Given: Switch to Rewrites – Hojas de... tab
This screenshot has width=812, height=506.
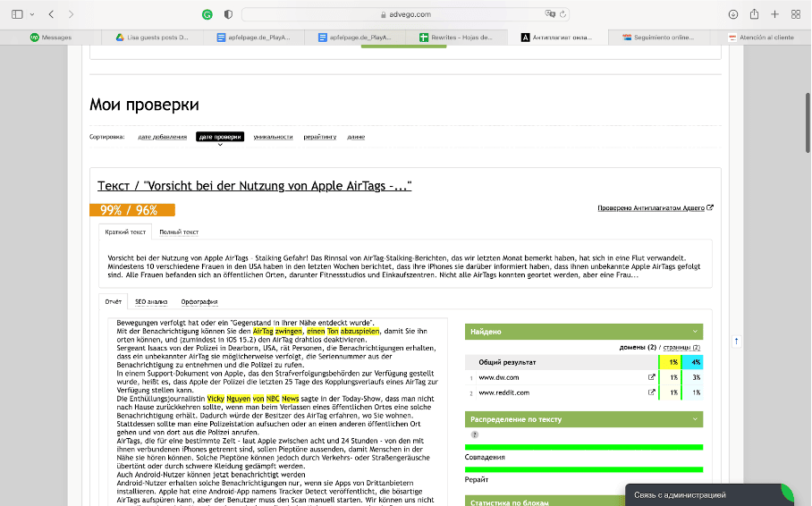Looking at the screenshot, I should click(456, 38).
